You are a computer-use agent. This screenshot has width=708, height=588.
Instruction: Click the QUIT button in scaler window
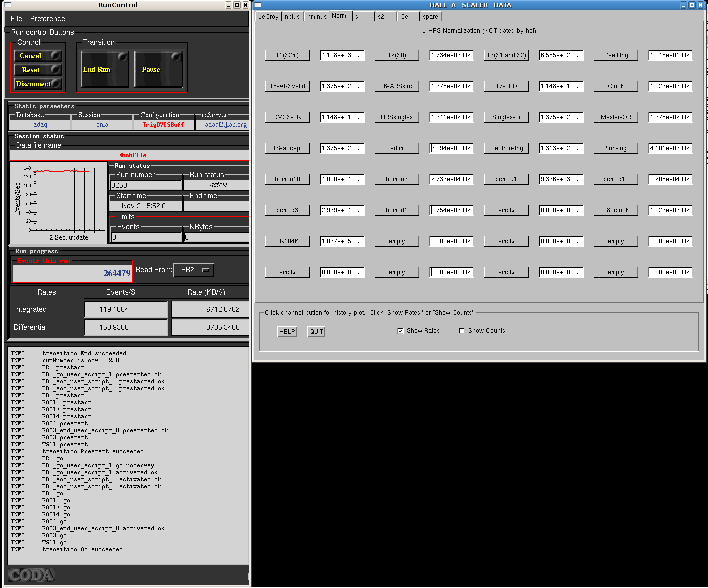[x=316, y=332]
